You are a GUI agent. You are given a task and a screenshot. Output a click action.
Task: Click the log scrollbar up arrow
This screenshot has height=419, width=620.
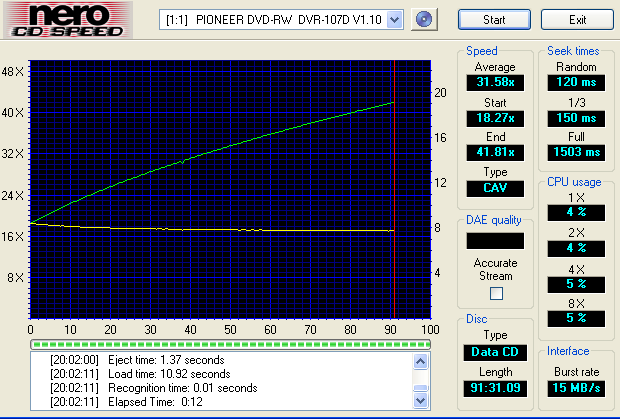point(421,358)
